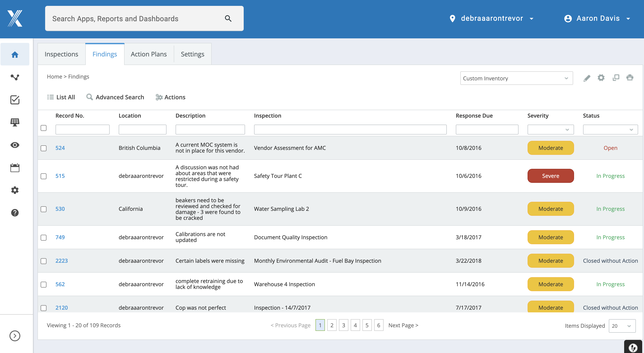The width and height of the screenshot is (644, 353).
Task: Go to page 4 of the results
Action: click(355, 325)
